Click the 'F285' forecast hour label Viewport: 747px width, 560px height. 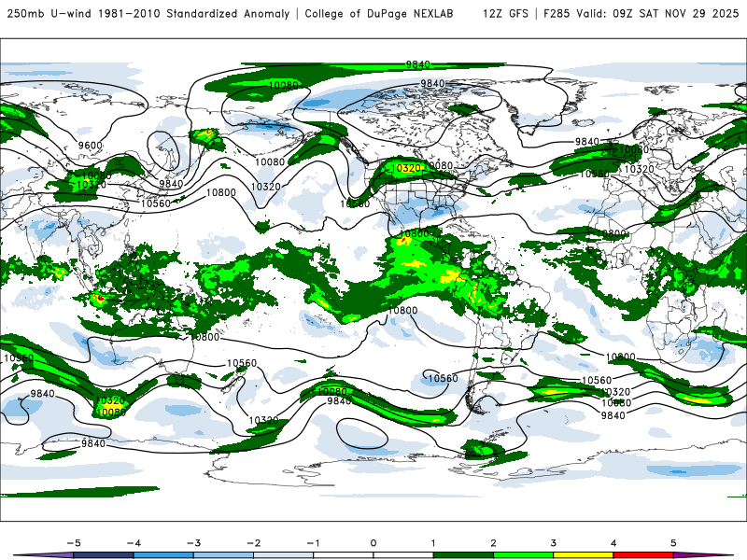click(557, 13)
